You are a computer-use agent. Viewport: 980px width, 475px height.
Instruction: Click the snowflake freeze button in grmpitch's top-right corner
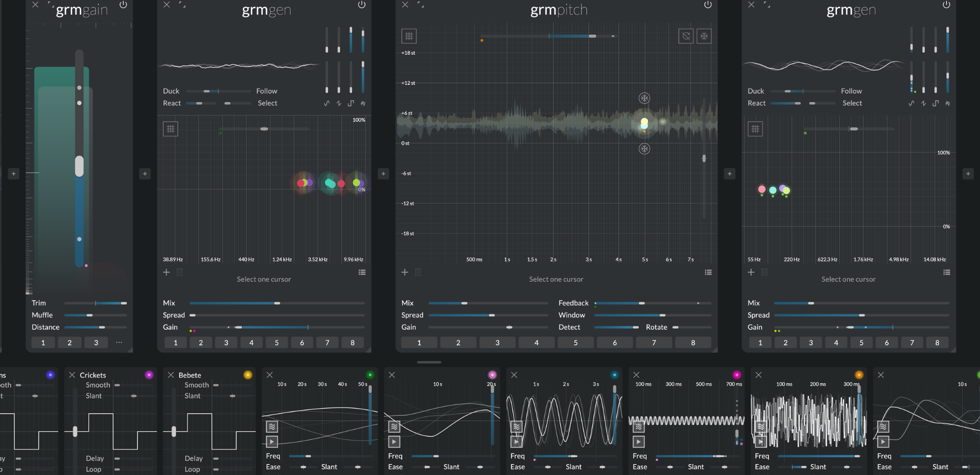point(704,36)
